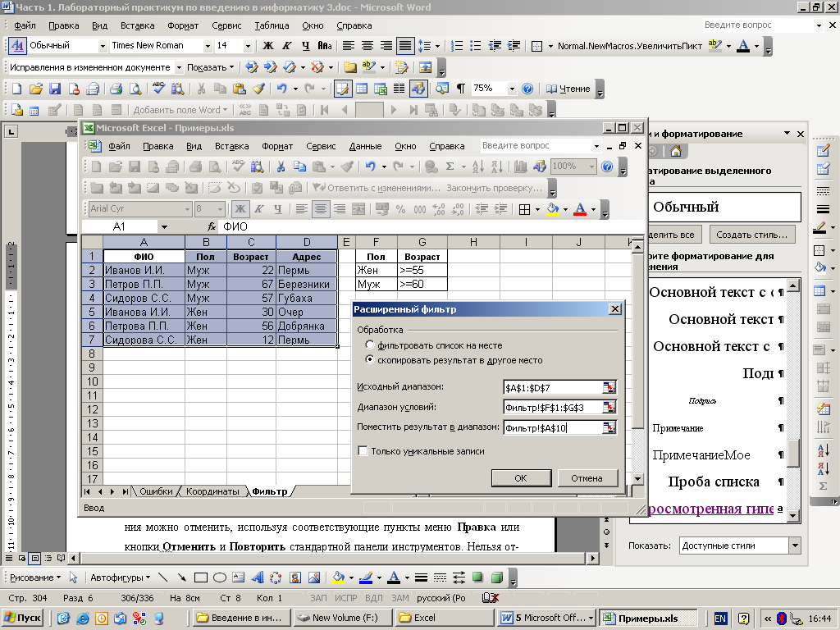Apply percent style in Excel toolbar
840x630 pixels.
click(400, 209)
